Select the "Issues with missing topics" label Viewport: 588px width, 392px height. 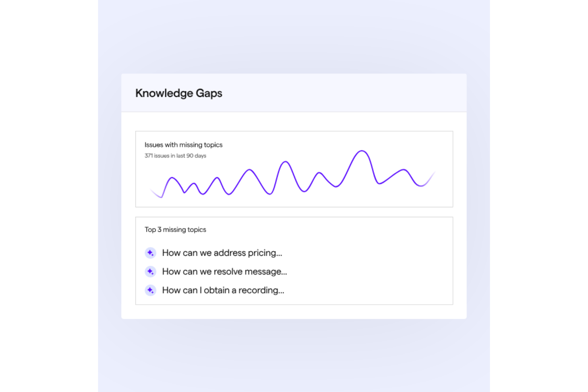pos(183,145)
